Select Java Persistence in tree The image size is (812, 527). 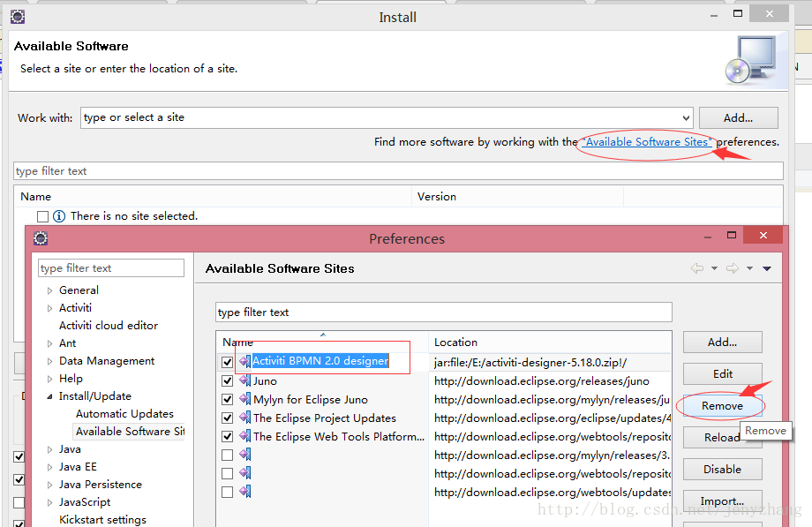(x=101, y=485)
